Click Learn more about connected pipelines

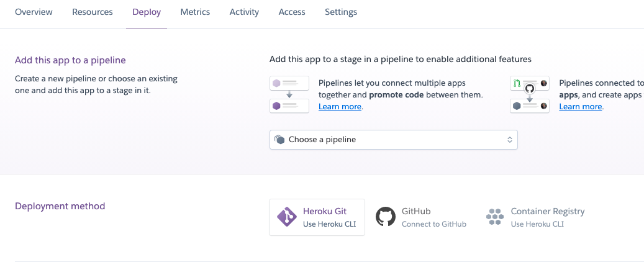[581, 106]
